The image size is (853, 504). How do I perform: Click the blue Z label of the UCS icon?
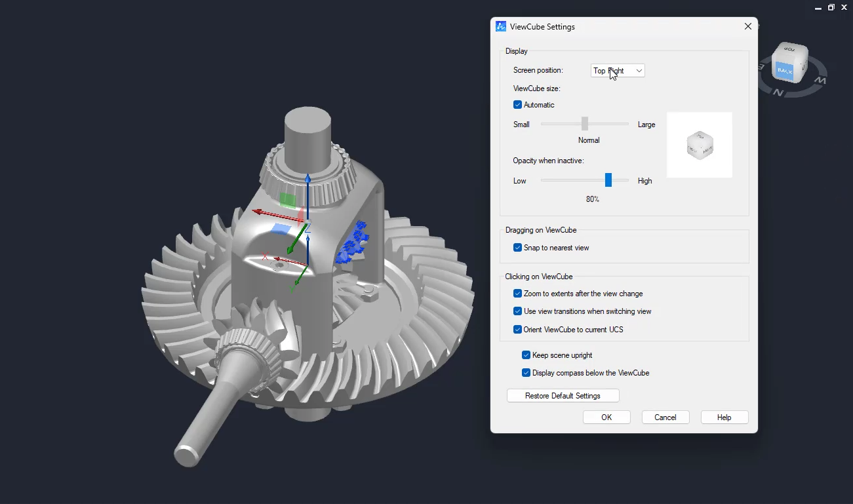click(x=307, y=228)
